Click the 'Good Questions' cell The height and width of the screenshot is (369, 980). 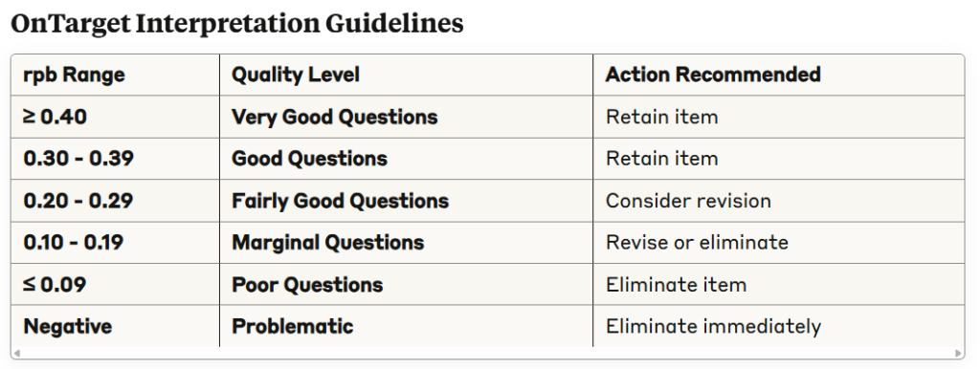(406, 159)
